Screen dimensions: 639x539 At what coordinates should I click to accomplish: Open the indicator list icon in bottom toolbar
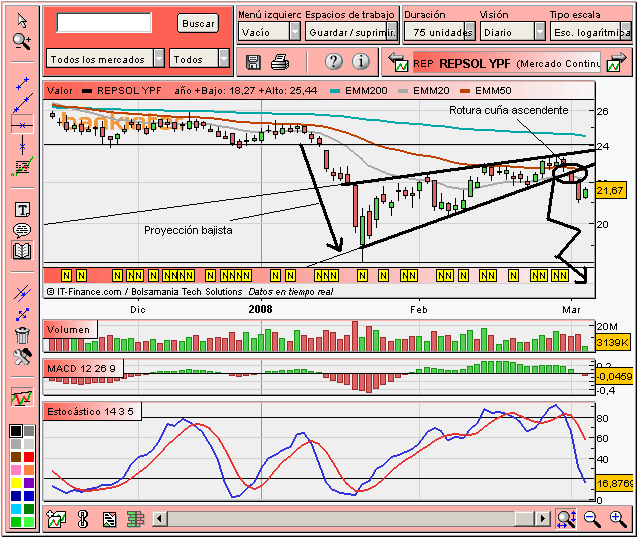point(109,519)
